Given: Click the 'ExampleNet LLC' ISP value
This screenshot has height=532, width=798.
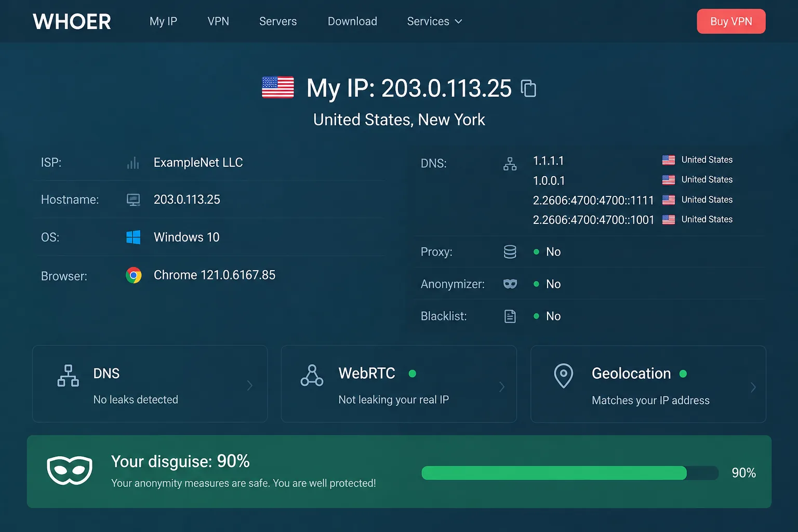Looking at the screenshot, I should pos(198,163).
